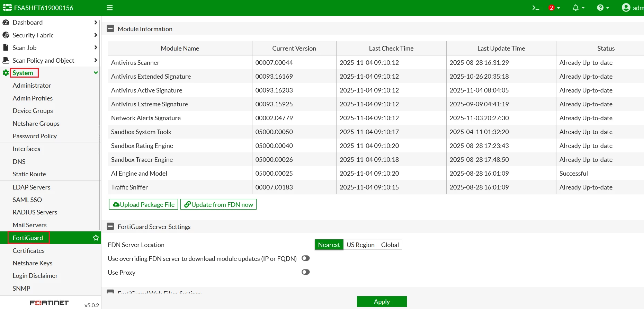Open DNS settings page
This screenshot has height=309, width=644.
point(19,162)
